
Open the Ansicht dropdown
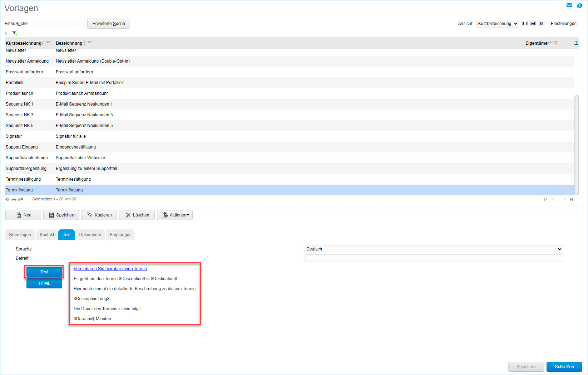(498, 24)
